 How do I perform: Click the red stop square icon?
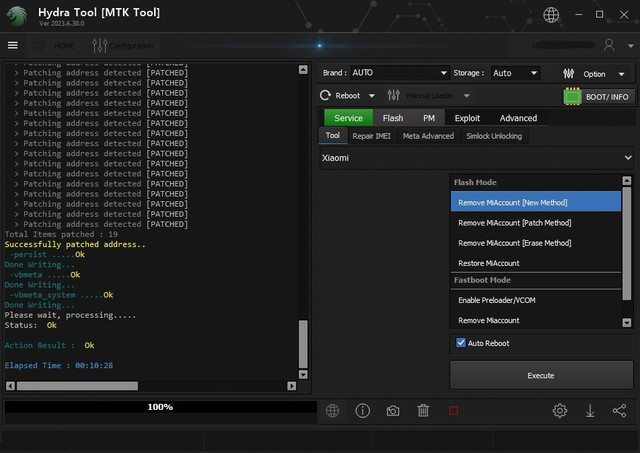(x=453, y=411)
